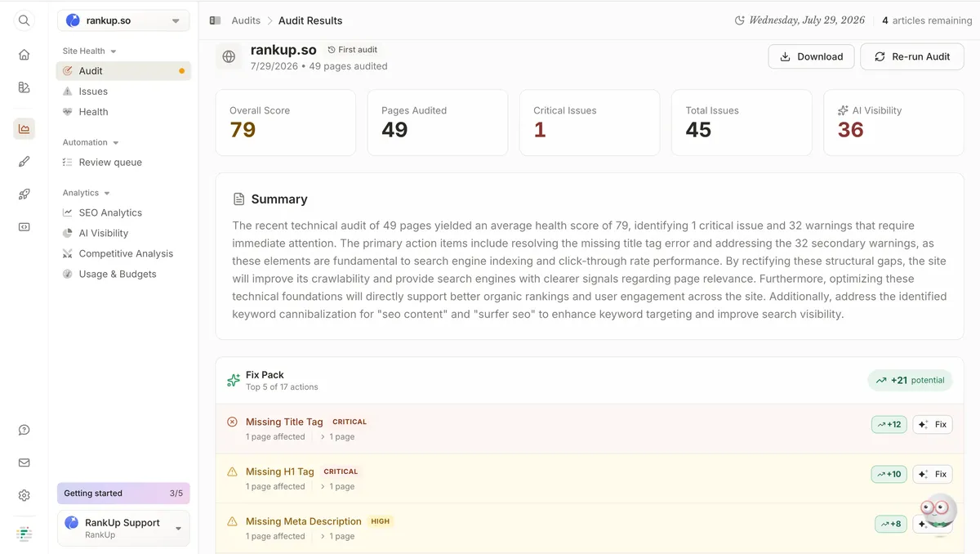980x554 pixels.
Task: Expand the Missing Title Tag 1 page link
Action: [x=337, y=437]
